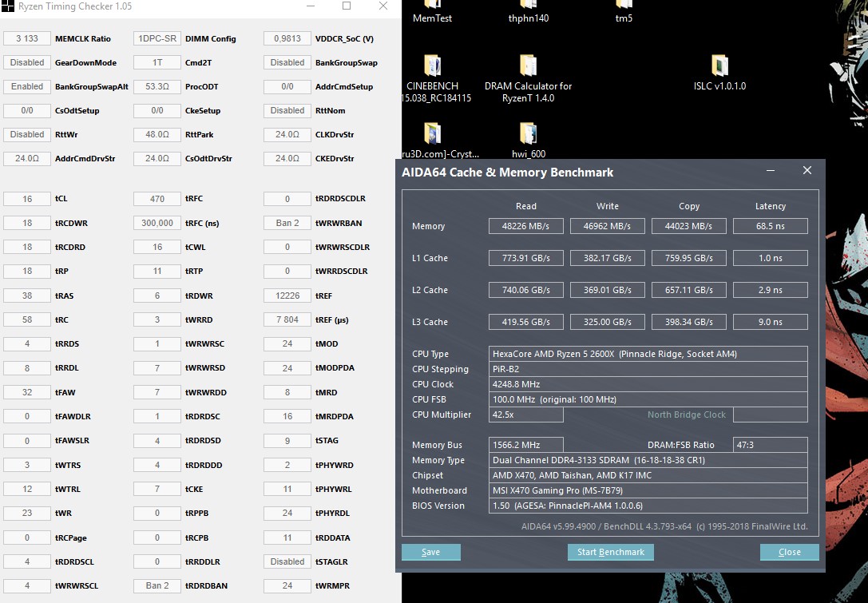868x603 pixels.
Task: Click the tRCDWR value box
Action: (x=27, y=223)
